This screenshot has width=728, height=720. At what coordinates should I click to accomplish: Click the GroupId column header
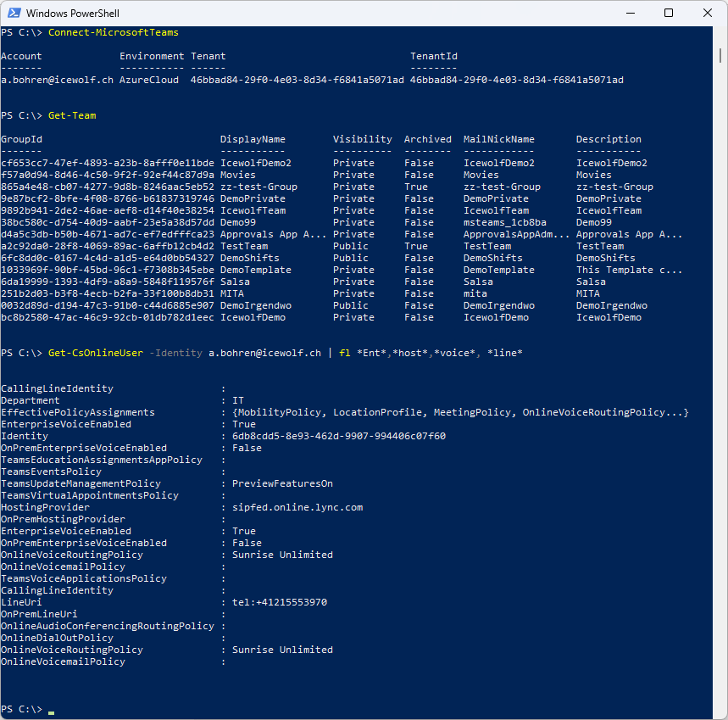tap(21, 139)
